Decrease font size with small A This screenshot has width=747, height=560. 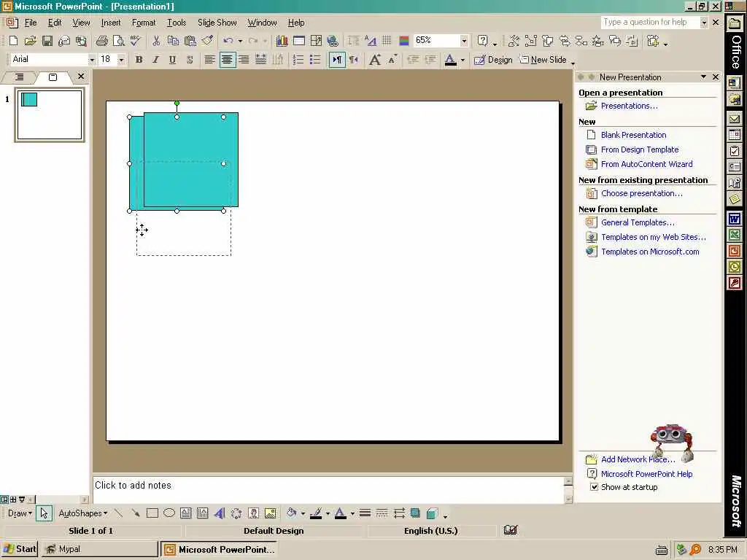(392, 60)
